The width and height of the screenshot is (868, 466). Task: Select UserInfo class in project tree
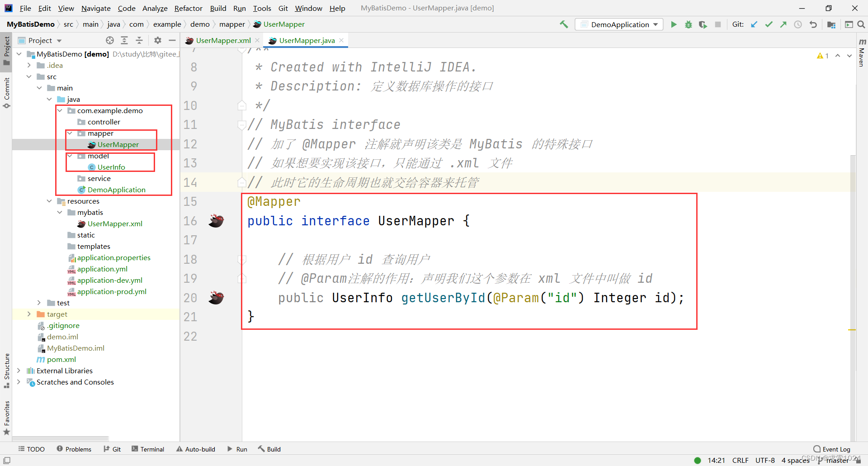[111, 167]
